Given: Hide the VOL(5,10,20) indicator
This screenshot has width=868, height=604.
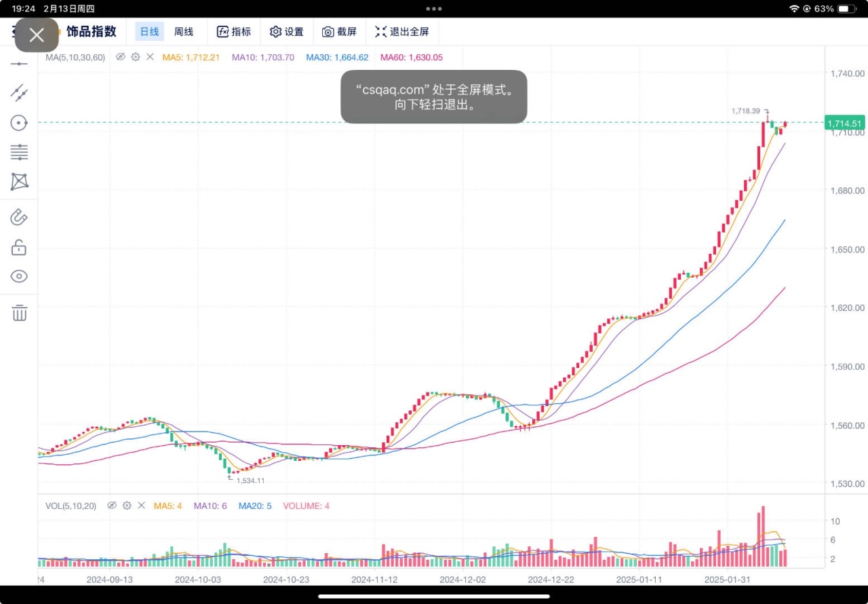Looking at the screenshot, I should tap(112, 506).
